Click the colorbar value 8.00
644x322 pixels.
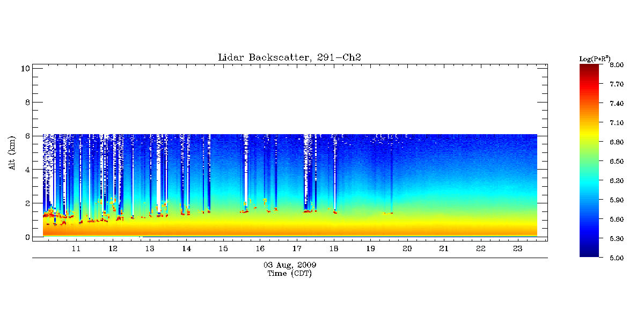(x=617, y=65)
